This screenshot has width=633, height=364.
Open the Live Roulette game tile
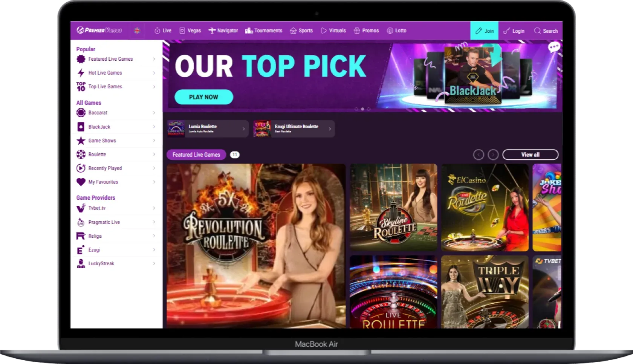click(393, 292)
